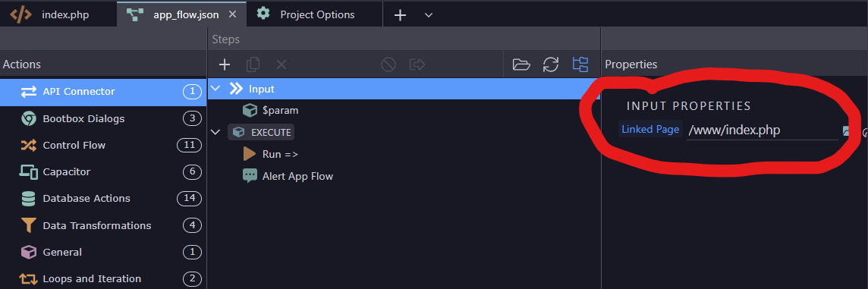Click the Linked Page path field
The image size is (868, 289).
pyautogui.click(x=763, y=130)
